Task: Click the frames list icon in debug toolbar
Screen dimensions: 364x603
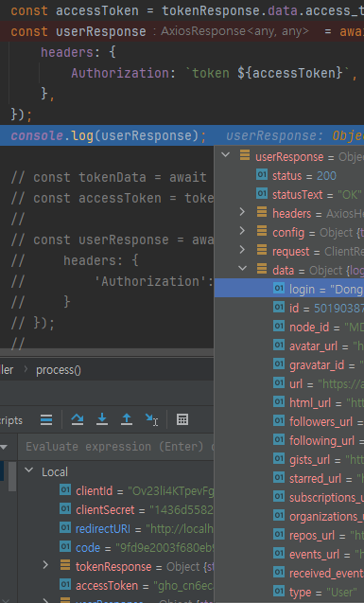Action: click(46, 419)
